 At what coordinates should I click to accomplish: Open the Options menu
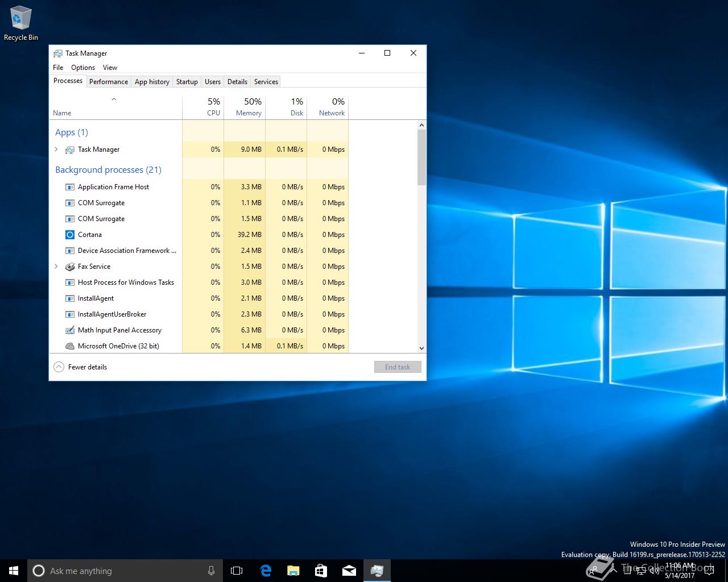point(83,68)
